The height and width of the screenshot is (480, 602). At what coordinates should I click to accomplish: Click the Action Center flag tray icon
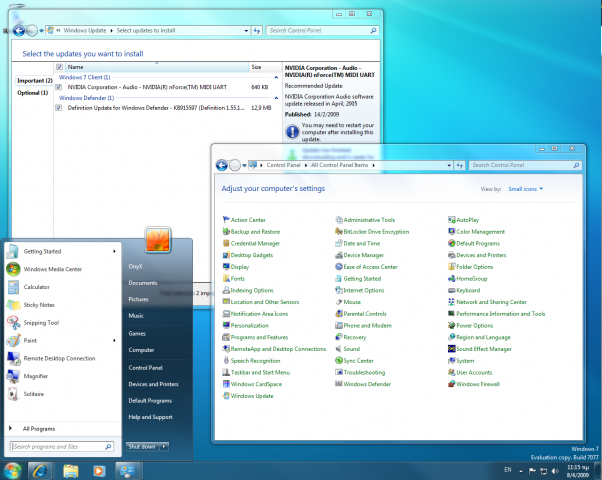click(532, 471)
